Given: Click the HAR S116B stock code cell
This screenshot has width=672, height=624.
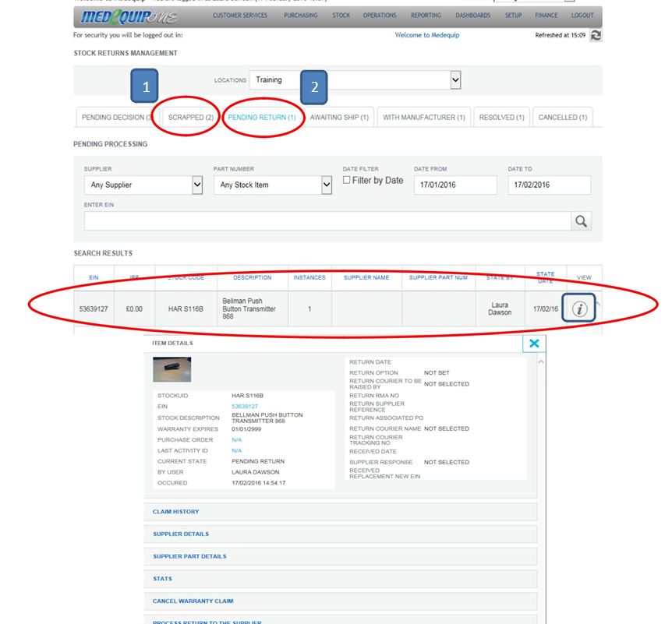Looking at the screenshot, I should tap(186, 308).
